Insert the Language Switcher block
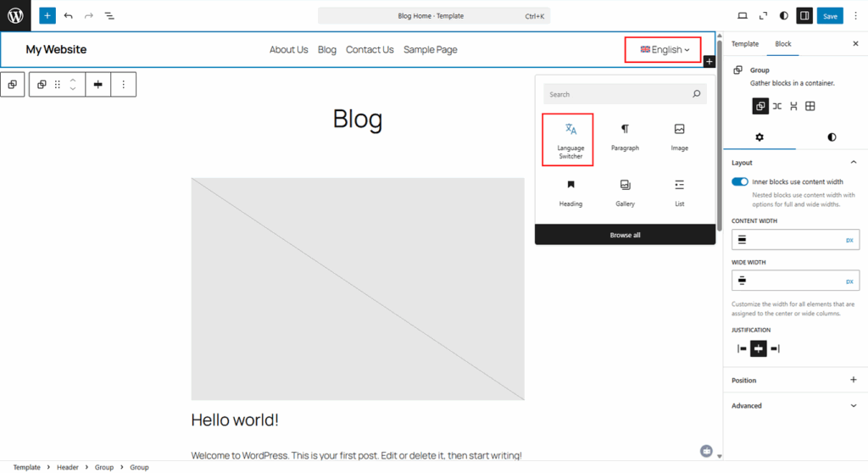The height and width of the screenshot is (473, 868). coord(570,139)
